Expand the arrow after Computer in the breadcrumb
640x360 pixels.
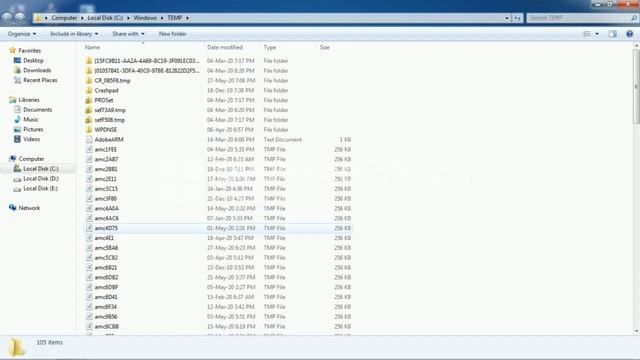point(82,18)
